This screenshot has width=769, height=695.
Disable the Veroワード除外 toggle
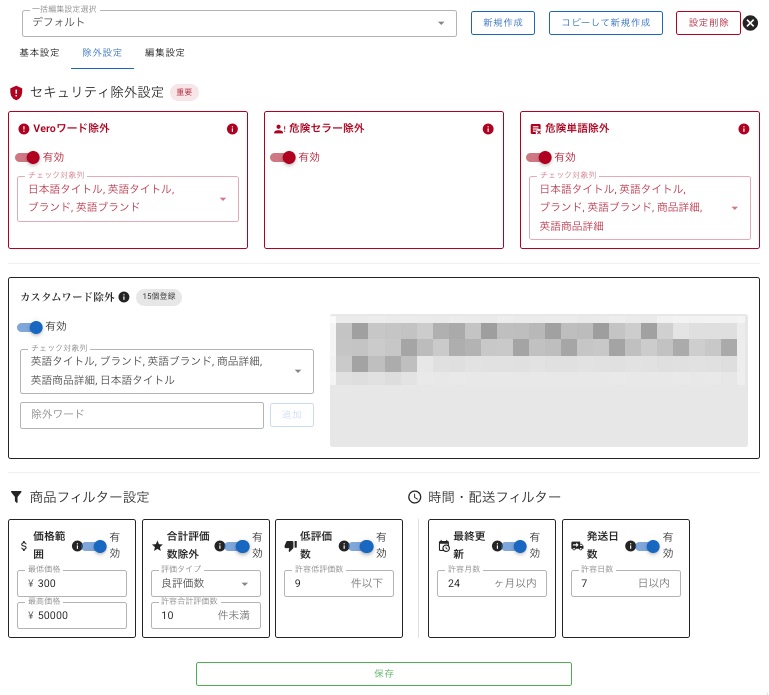click(29, 157)
